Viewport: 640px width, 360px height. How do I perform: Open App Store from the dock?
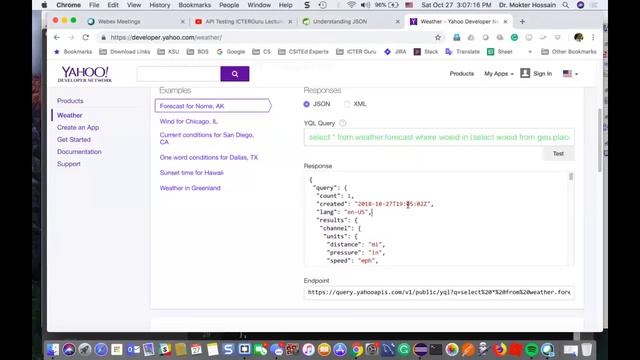[340, 349]
